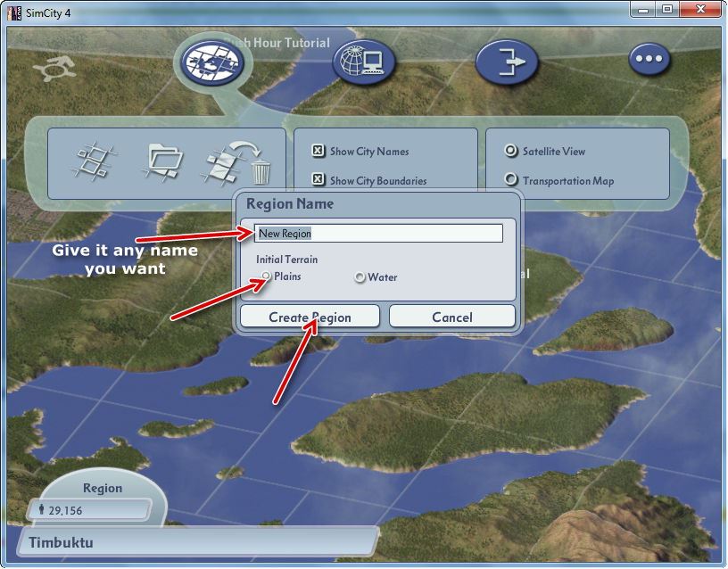Click the Cancel button
Screen dimensions: 728x569
[452, 317]
